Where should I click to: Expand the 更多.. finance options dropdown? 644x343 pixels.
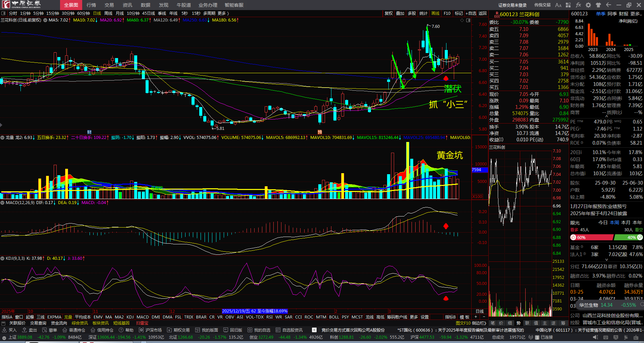[x=636, y=14]
